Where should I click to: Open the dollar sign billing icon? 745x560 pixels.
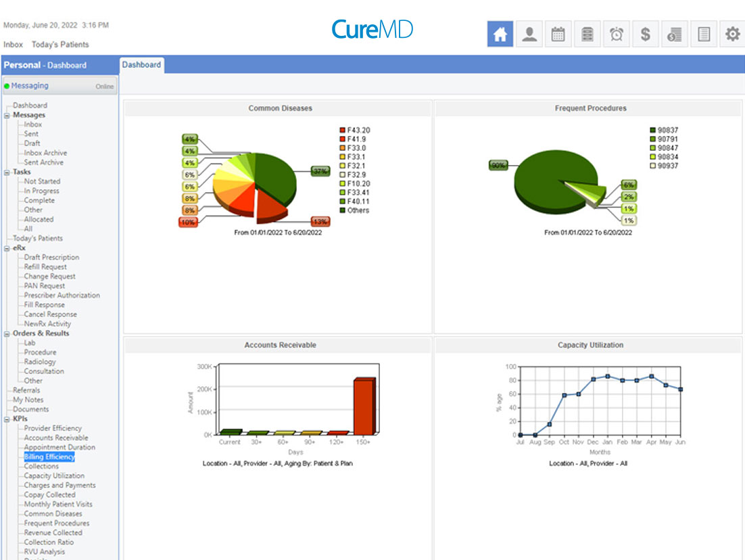coord(645,34)
